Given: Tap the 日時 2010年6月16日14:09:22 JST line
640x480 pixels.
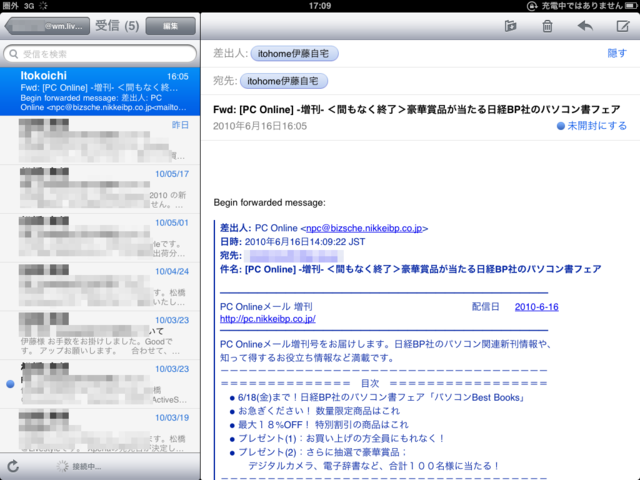Looking at the screenshot, I should (x=292, y=242).
